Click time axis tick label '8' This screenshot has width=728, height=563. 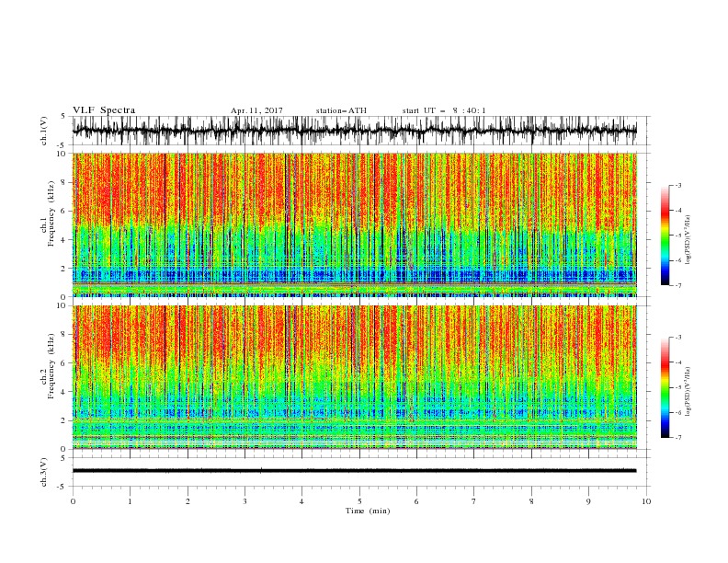[531, 501]
